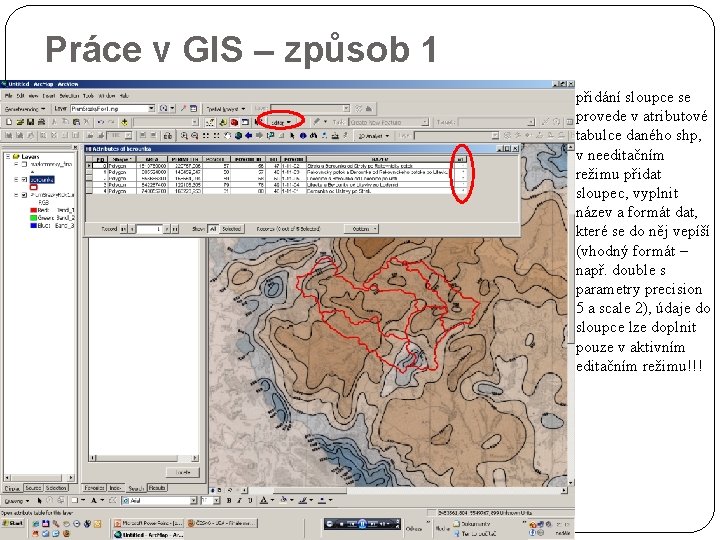Screen dimensions: 720x540
Task: Collapse the Layers tree root expander
Action: click(x=8, y=157)
